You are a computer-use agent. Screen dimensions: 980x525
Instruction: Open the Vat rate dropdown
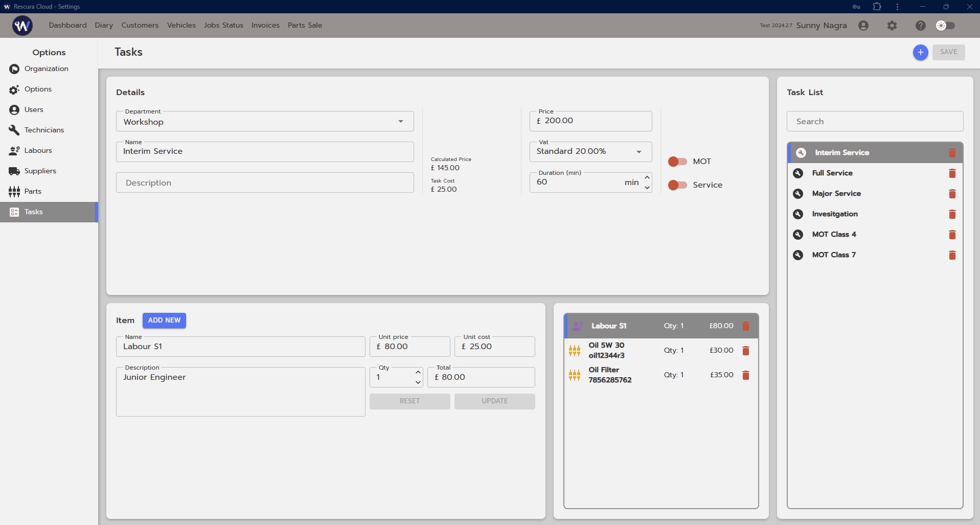point(590,152)
